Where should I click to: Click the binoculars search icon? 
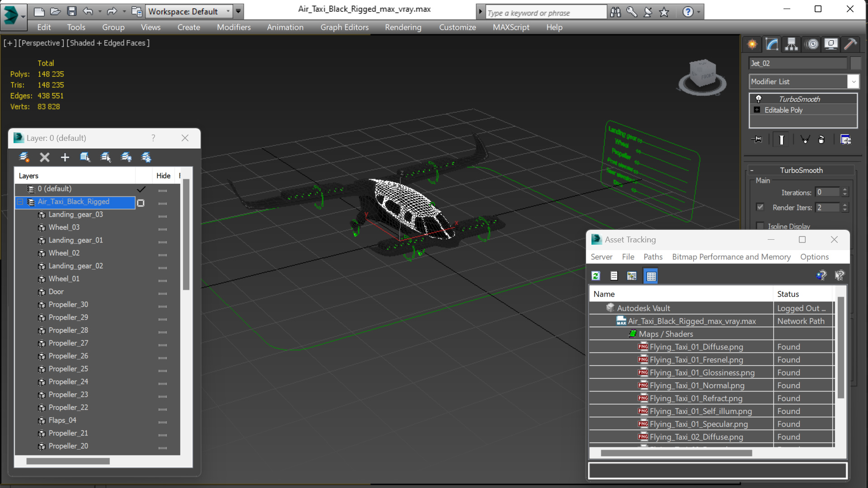[615, 12]
